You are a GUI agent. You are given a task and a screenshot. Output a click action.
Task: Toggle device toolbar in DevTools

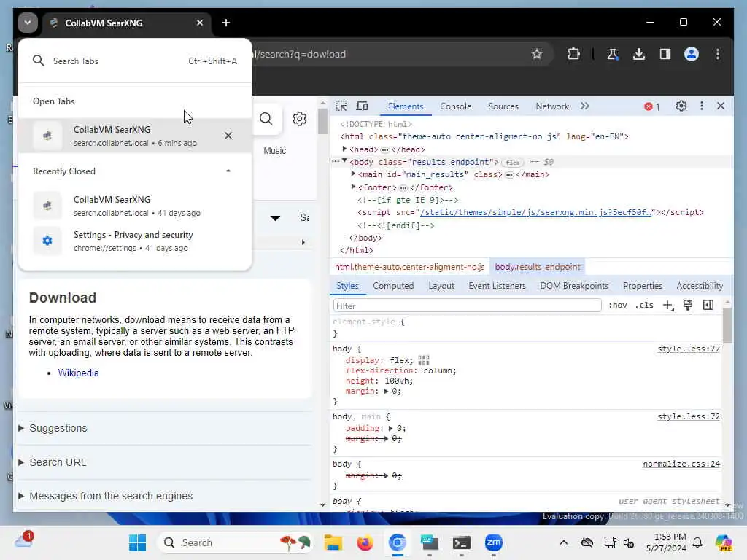click(x=362, y=106)
